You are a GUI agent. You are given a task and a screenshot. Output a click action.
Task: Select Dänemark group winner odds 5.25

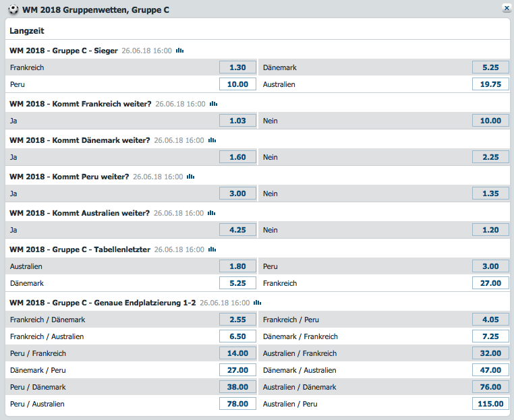click(x=490, y=67)
